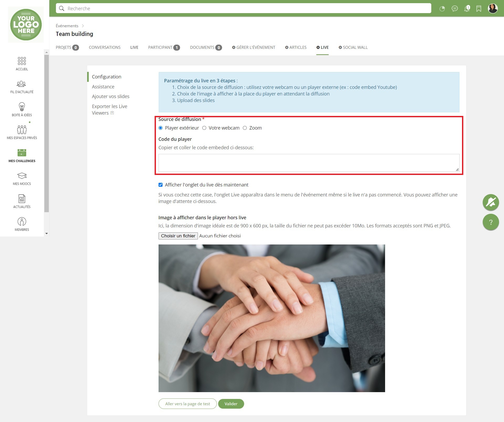Open the user profile avatar menu

tap(493, 8)
